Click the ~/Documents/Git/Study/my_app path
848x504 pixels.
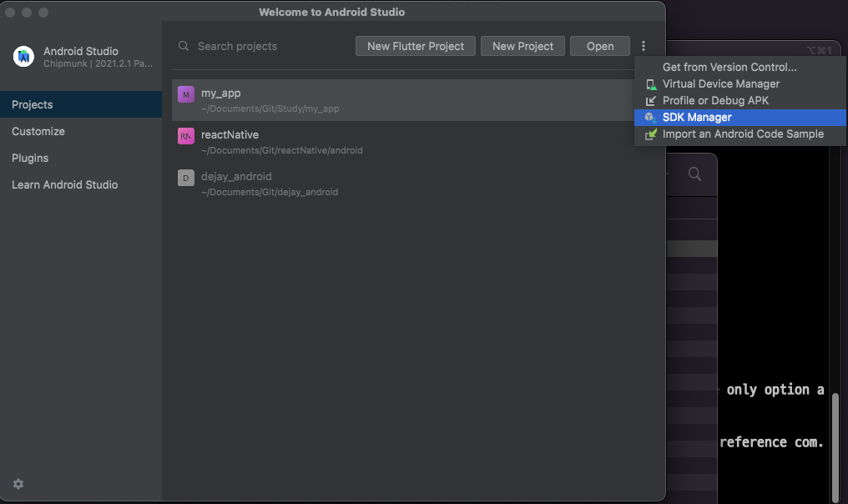(x=270, y=108)
